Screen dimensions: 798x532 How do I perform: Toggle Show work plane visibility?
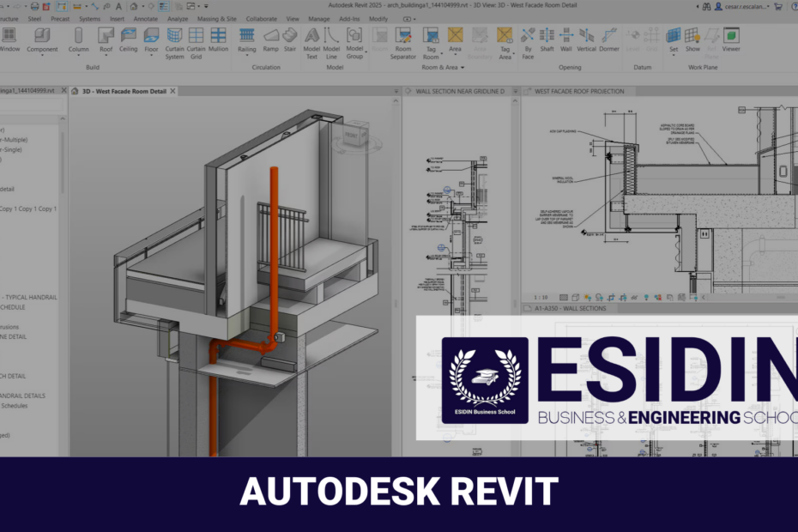click(692, 39)
